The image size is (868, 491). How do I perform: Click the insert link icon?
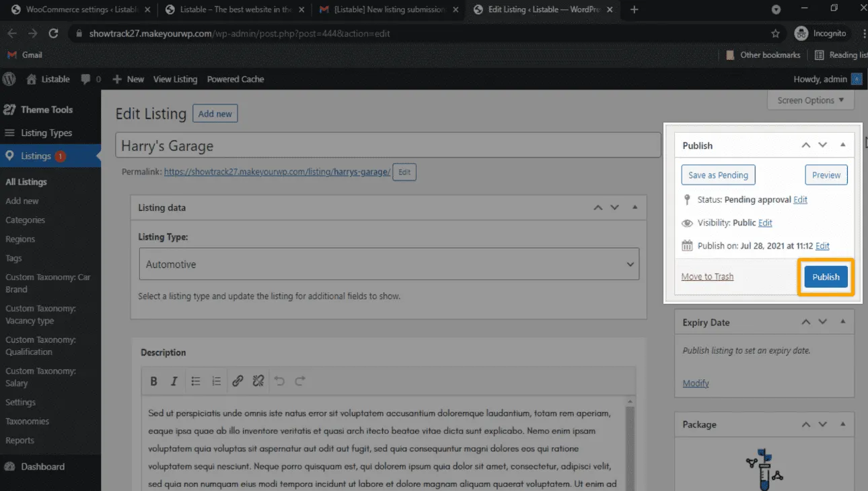(x=238, y=381)
